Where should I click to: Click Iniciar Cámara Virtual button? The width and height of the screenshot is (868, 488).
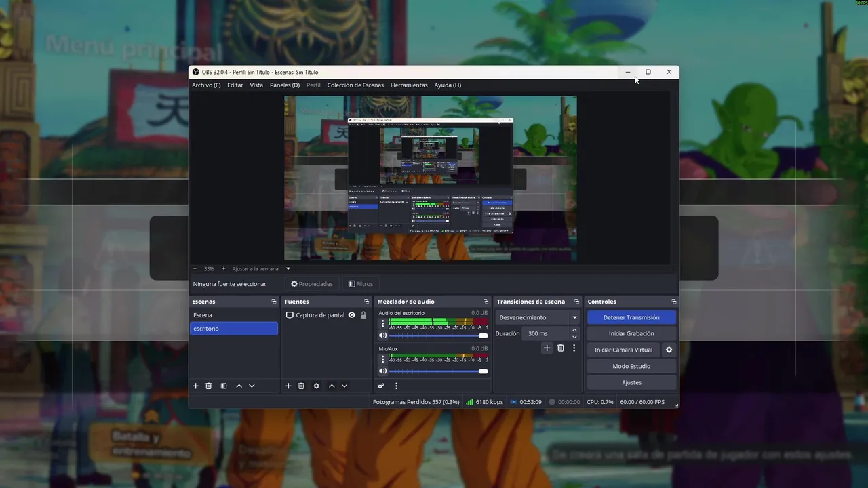coord(623,350)
